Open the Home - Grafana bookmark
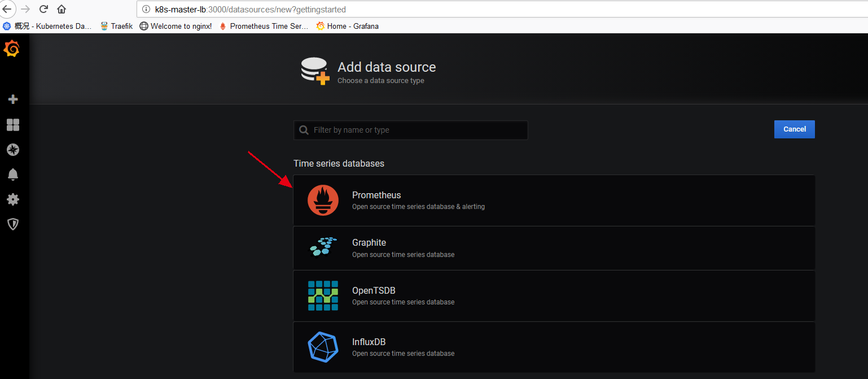The height and width of the screenshot is (379, 868). click(348, 26)
